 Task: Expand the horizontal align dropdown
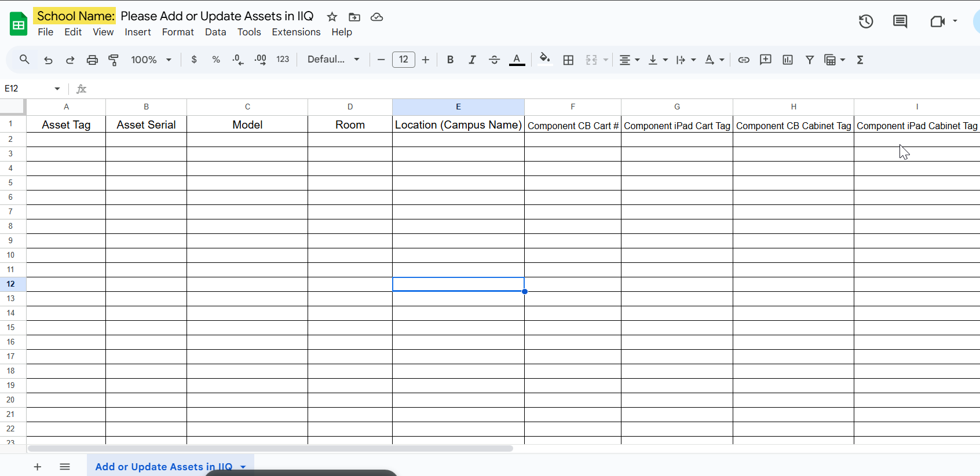[x=629, y=60]
